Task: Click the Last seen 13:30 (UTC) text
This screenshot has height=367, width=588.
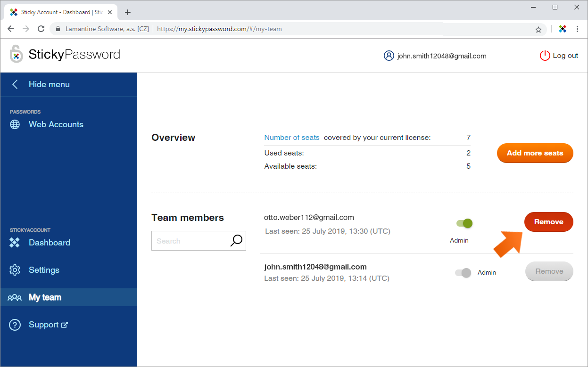Action: [328, 231]
